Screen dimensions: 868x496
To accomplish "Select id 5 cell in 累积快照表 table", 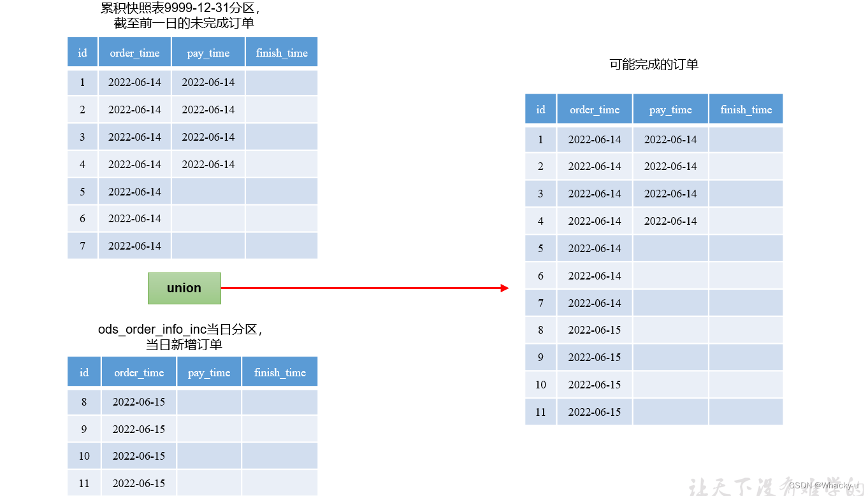I will tap(82, 192).
